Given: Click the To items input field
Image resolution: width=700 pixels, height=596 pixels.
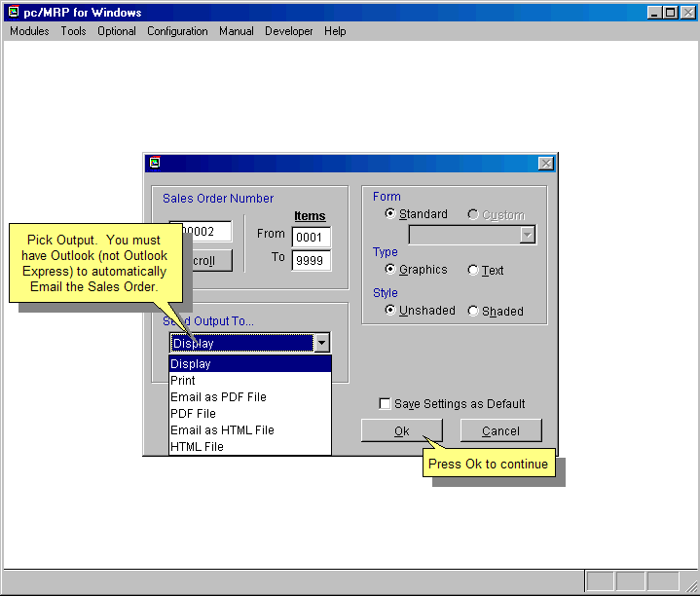Looking at the screenshot, I should point(311,260).
